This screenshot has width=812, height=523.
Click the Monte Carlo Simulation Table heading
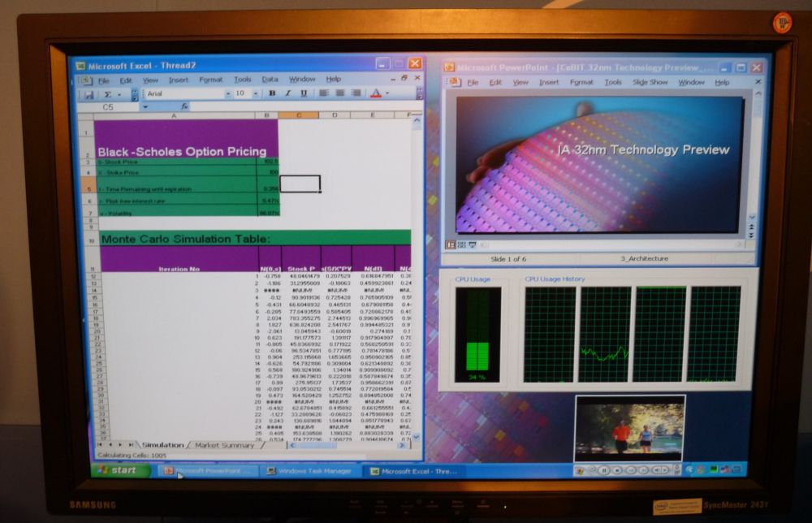pos(185,239)
